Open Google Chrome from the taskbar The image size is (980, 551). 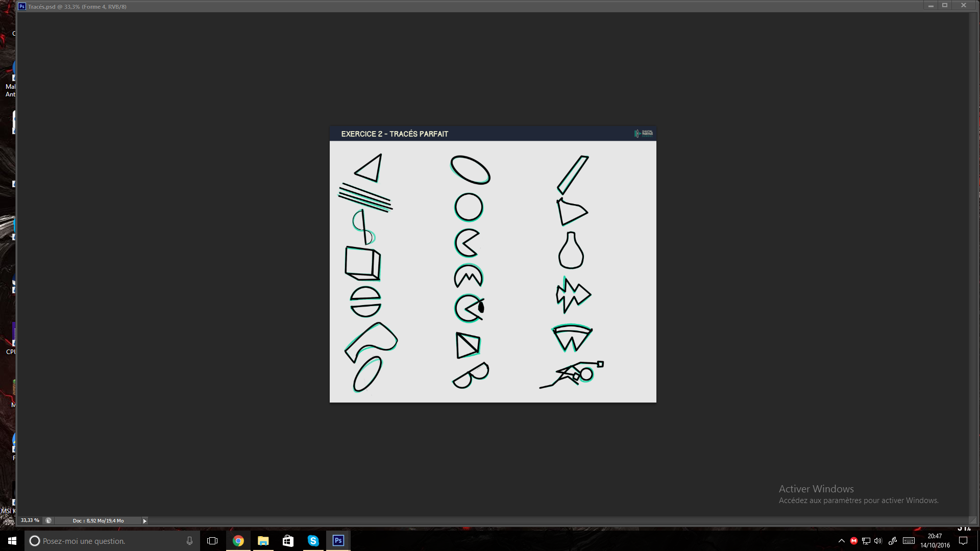(x=238, y=540)
